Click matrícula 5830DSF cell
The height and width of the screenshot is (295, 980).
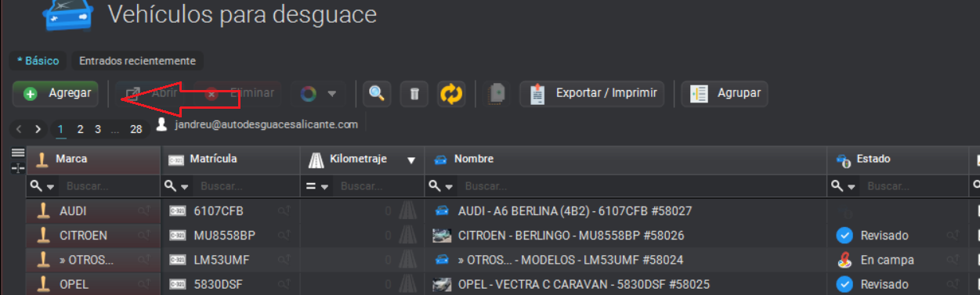tap(230, 284)
